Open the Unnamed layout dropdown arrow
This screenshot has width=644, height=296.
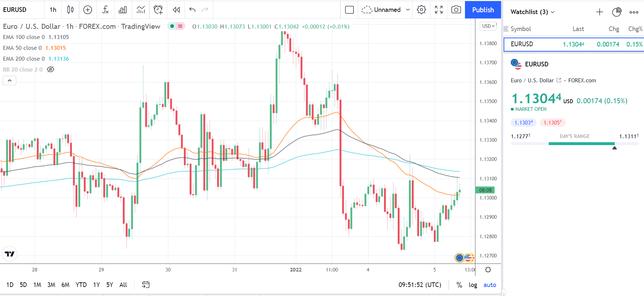click(408, 10)
